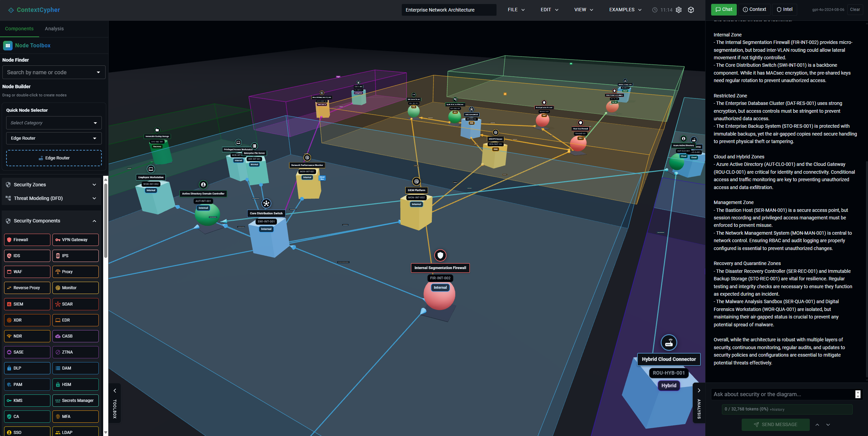This screenshot has width=868, height=436.
Task: Enable Intel mode in the right panel
Action: click(784, 9)
